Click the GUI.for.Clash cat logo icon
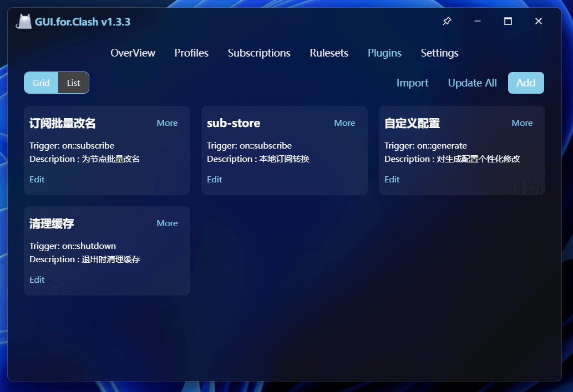Image resolution: width=573 pixels, height=392 pixels. (24, 21)
